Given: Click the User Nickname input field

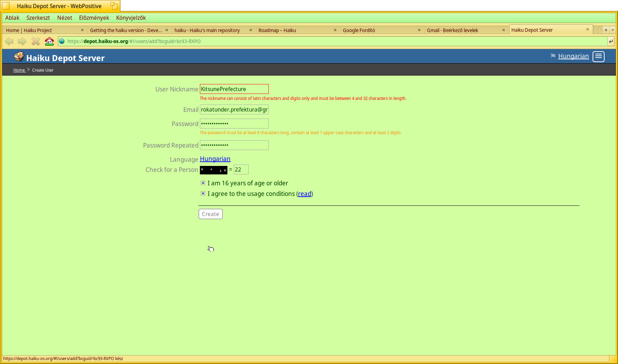Looking at the screenshot, I should point(234,89).
